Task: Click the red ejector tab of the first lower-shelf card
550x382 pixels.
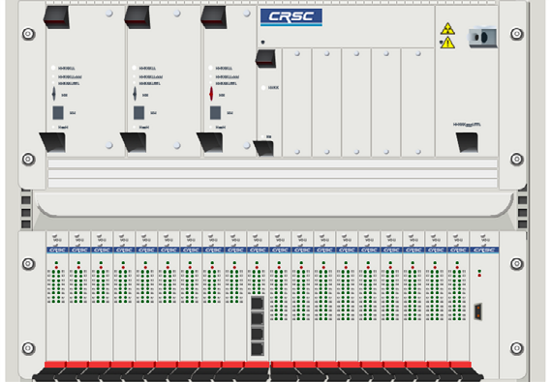Action: tap(56, 365)
